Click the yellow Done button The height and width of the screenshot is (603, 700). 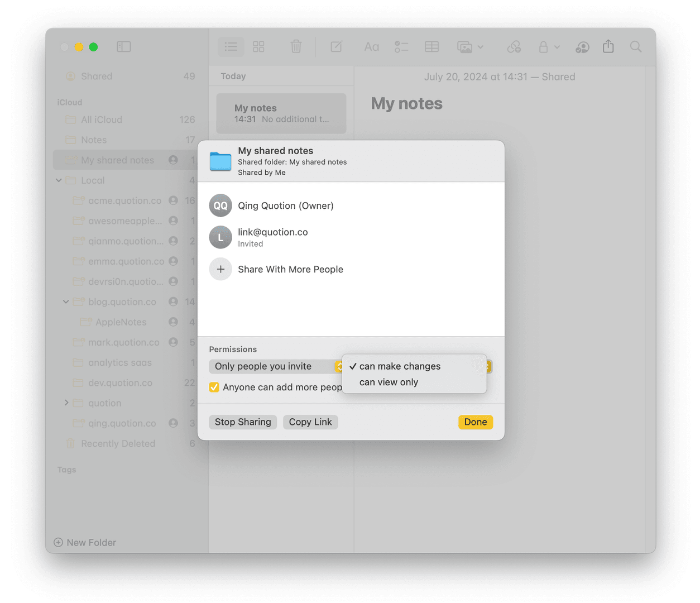click(475, 422)
